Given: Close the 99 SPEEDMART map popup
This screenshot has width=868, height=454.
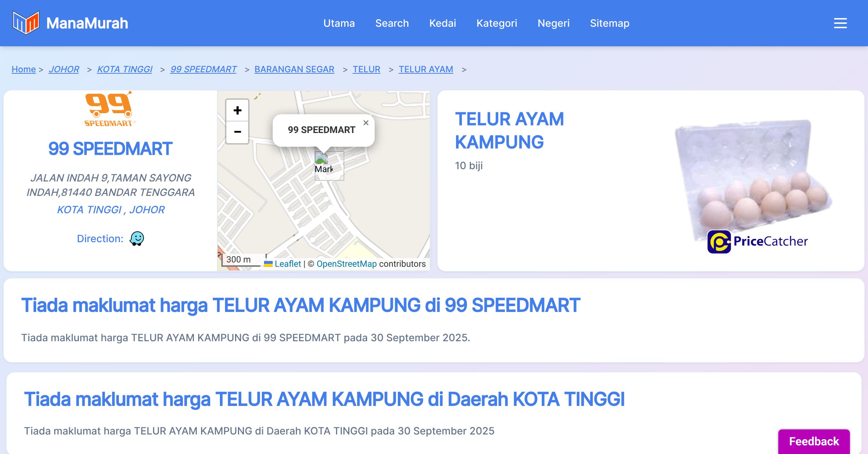Looking at the screenshot, I should [366, 123].
